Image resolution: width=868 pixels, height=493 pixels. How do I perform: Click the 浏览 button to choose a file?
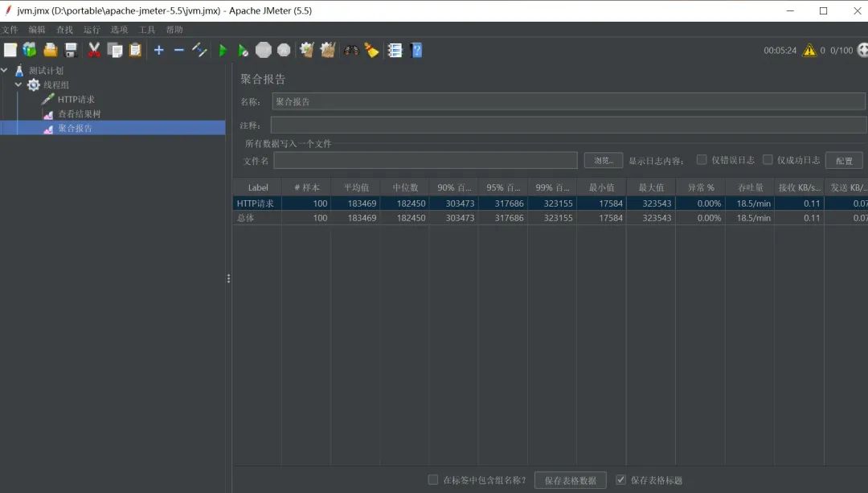click(604, 160)
